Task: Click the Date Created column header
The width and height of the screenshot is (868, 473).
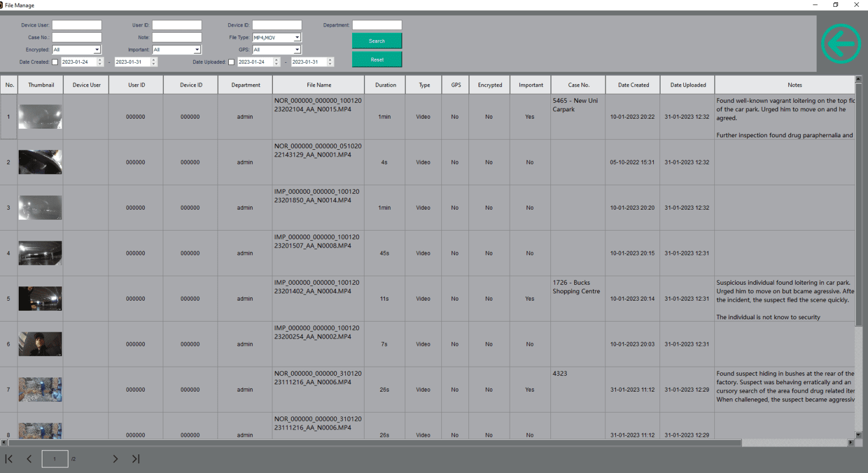Action: (x=633, y=85)
